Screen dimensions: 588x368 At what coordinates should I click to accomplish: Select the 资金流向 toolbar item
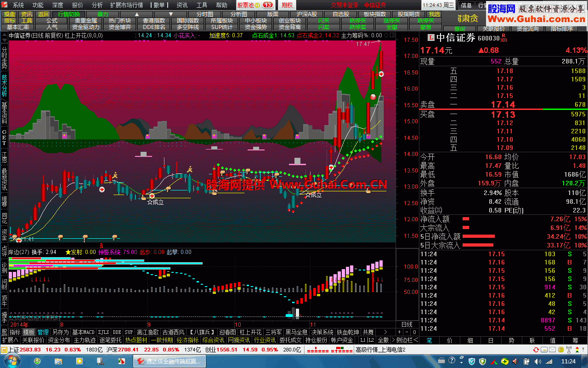coord(528,29)
